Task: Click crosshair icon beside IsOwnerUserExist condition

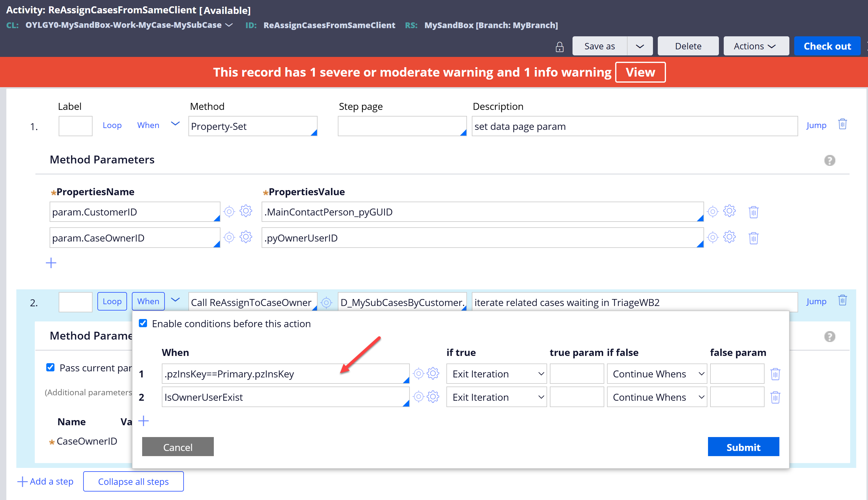Action: pyautogui.click(x=418, y=396)
